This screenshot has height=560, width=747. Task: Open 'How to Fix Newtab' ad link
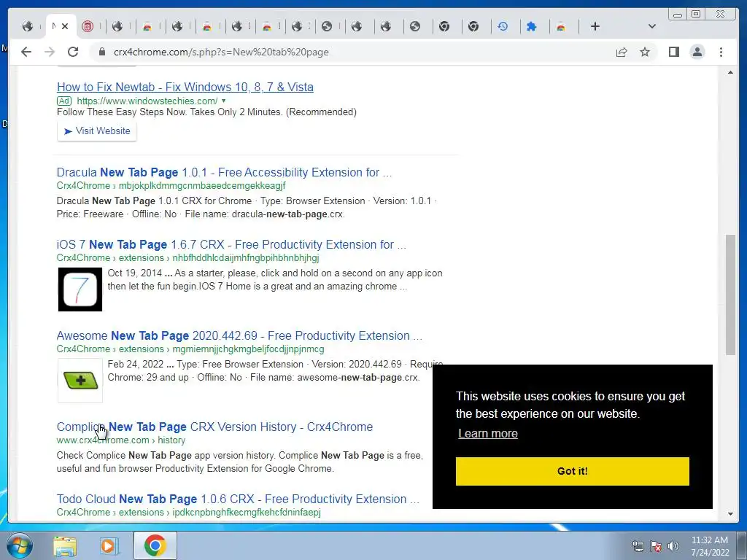pyautogui.click(x=185, y=87)
